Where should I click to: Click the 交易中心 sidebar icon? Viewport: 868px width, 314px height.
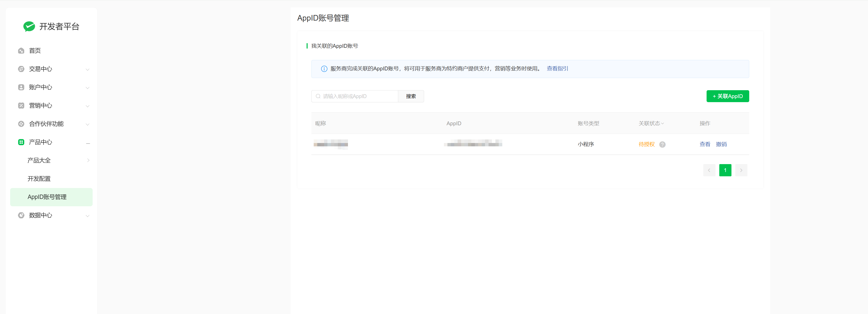pyautogui.click(x=21, y=69)
